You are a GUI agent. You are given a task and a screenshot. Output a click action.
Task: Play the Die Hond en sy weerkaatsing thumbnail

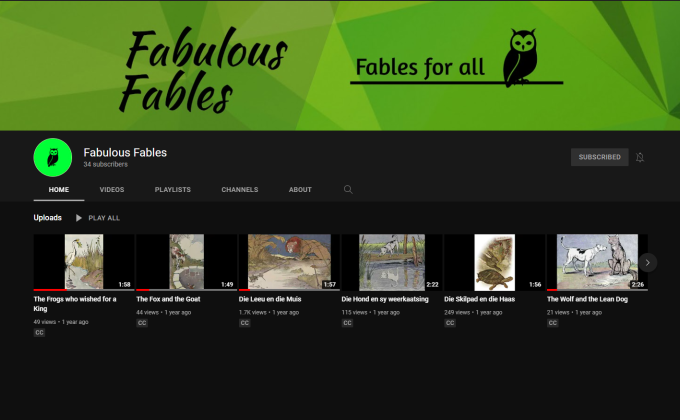coord(391,262)
